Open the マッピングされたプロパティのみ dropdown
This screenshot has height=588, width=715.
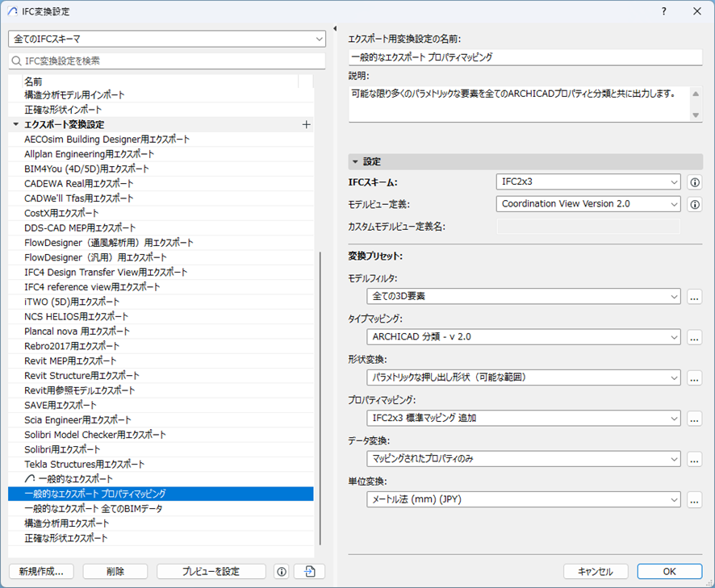[524, 459]
